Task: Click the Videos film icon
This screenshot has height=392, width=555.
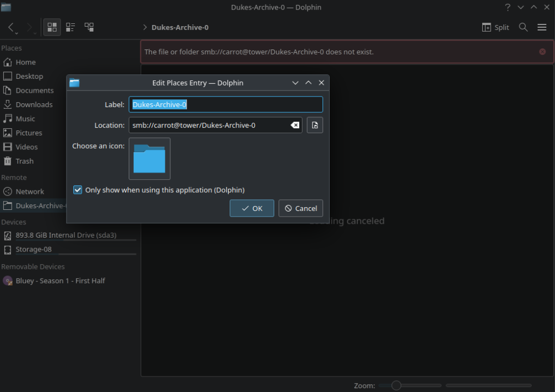Action: (7, 147)
